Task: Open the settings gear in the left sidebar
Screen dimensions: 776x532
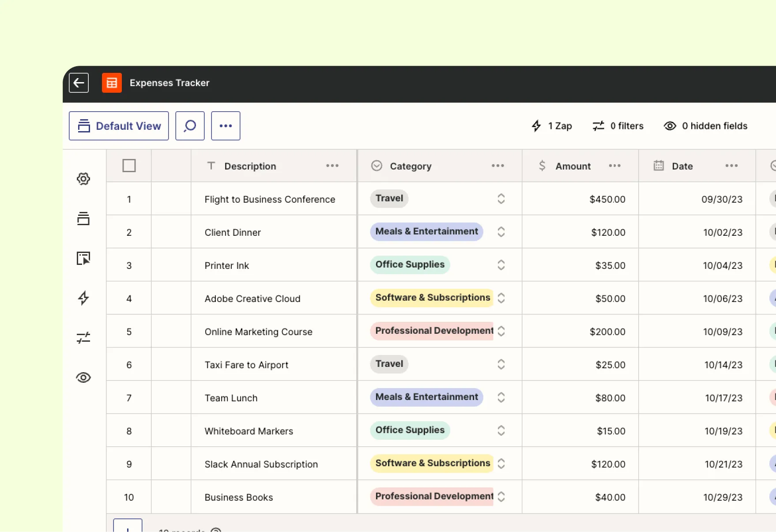Action: coord(84,179)
